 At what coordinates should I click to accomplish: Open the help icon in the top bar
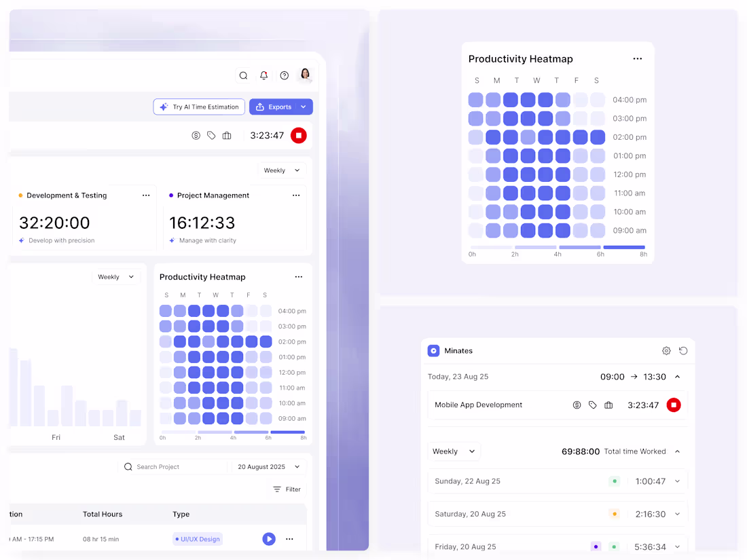[x=284, y=75]
